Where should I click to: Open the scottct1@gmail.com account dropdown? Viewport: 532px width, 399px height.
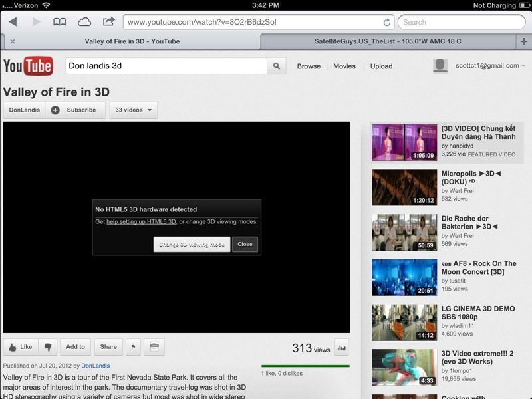point(490,65)
